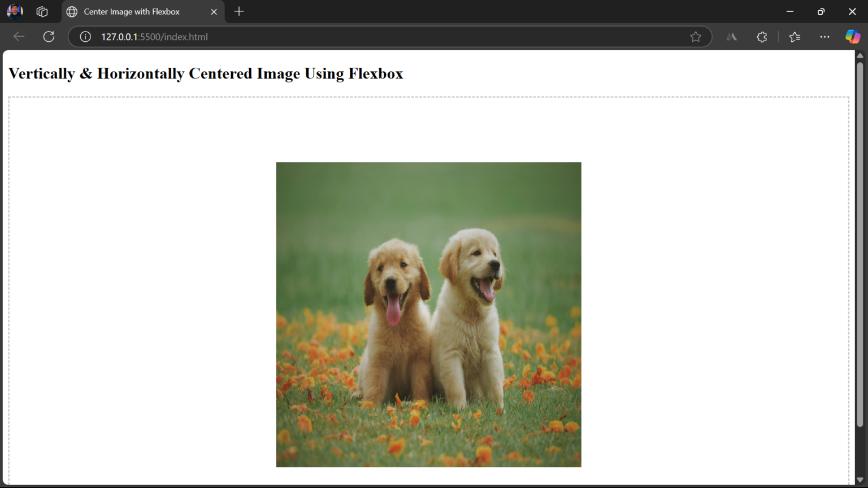Image resolution: width=868 pixels, height=488 pixels.
Task: Click the vertical scrollbar thumb
Action: [x=860, y=244]
